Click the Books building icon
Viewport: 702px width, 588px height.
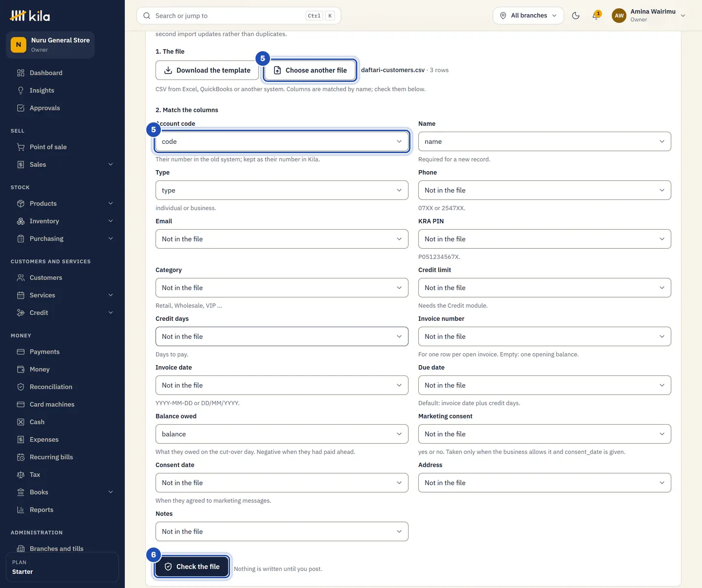click(x=20, y=492)
